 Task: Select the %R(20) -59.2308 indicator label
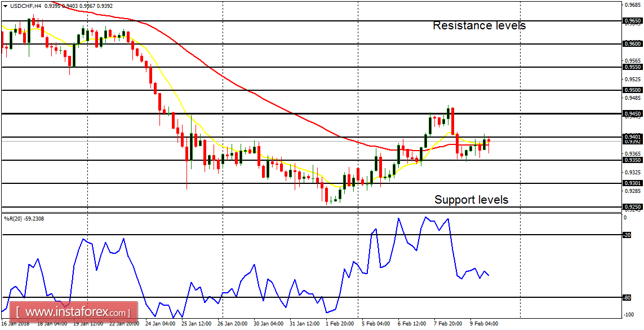coord(24,219)
